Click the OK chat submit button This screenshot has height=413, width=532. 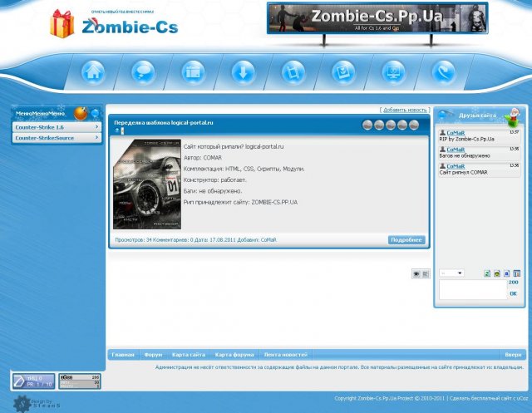[x=513, y=293]
